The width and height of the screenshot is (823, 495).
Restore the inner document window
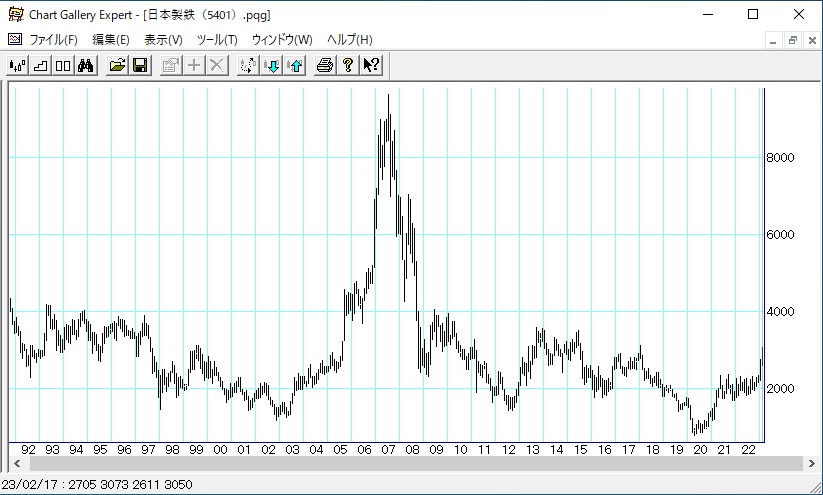793,40
